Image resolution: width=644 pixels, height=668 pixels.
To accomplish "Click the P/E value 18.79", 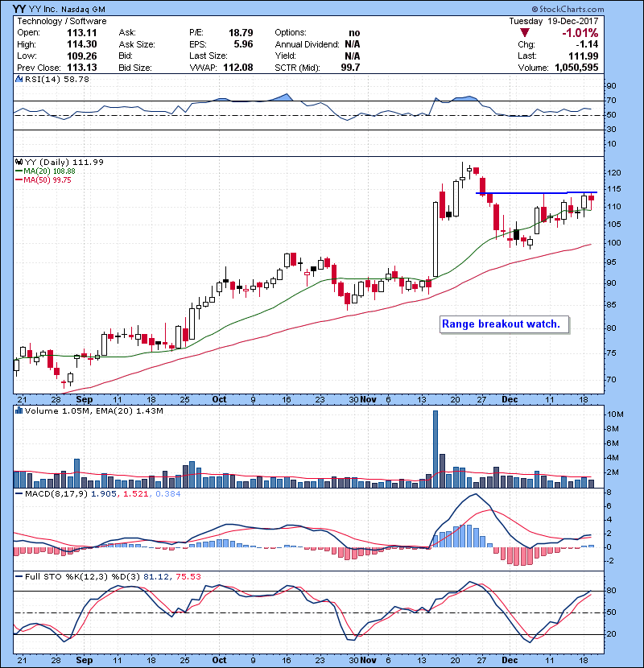I will tap(241, 33).
